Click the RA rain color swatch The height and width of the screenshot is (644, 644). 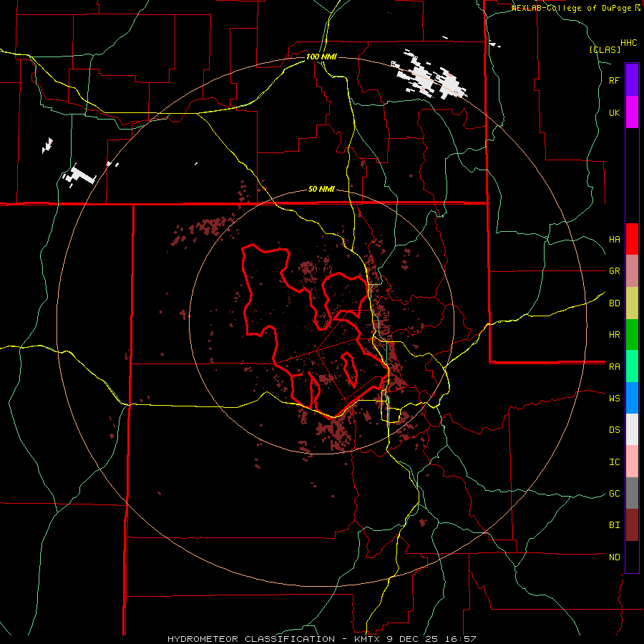pos(632,366)
